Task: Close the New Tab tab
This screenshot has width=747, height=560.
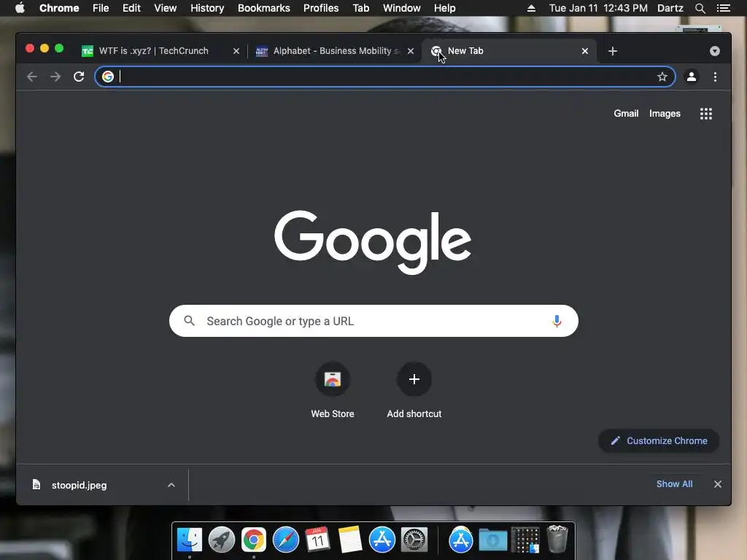Action: (x=585, y=51)
